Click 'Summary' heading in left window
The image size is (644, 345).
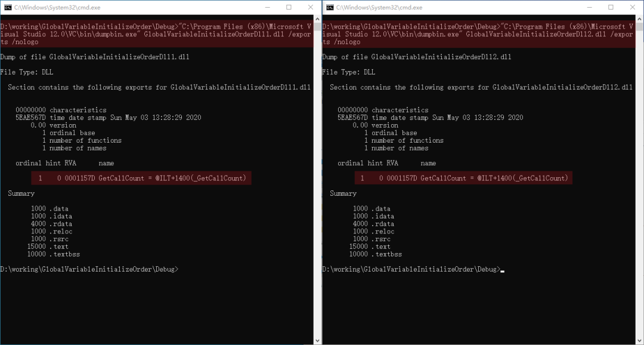[x=21, y=193]
